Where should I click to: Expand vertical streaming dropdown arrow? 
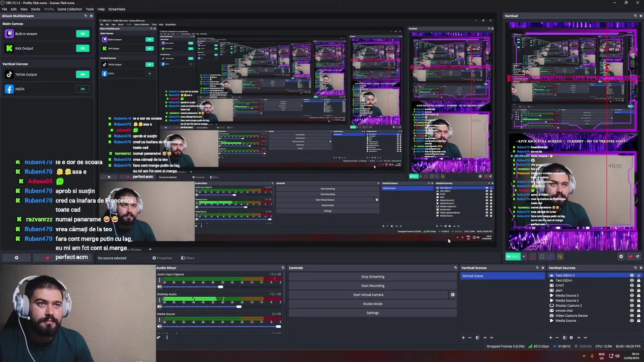[x=524, y=256]
